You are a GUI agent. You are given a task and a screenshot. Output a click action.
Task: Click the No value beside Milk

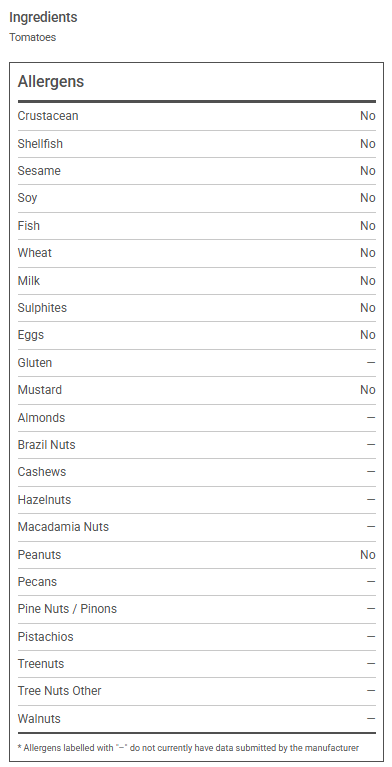click(x=368, y=281)
